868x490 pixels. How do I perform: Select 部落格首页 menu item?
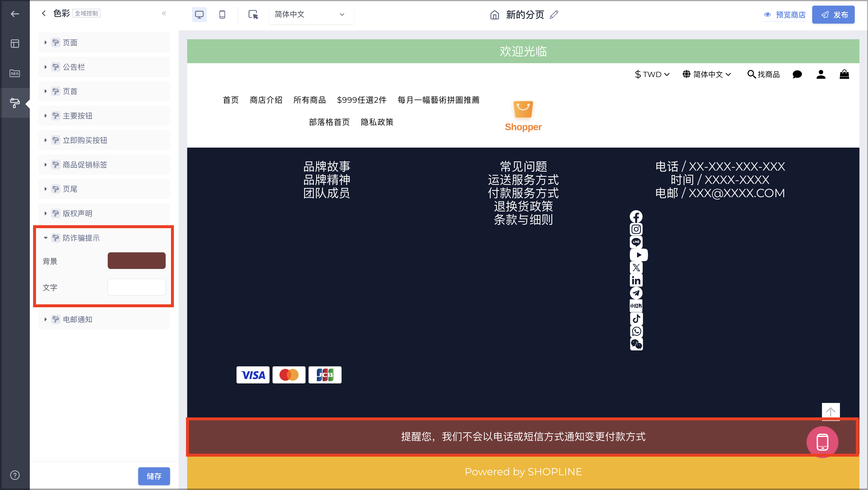(x=329, y=122)
